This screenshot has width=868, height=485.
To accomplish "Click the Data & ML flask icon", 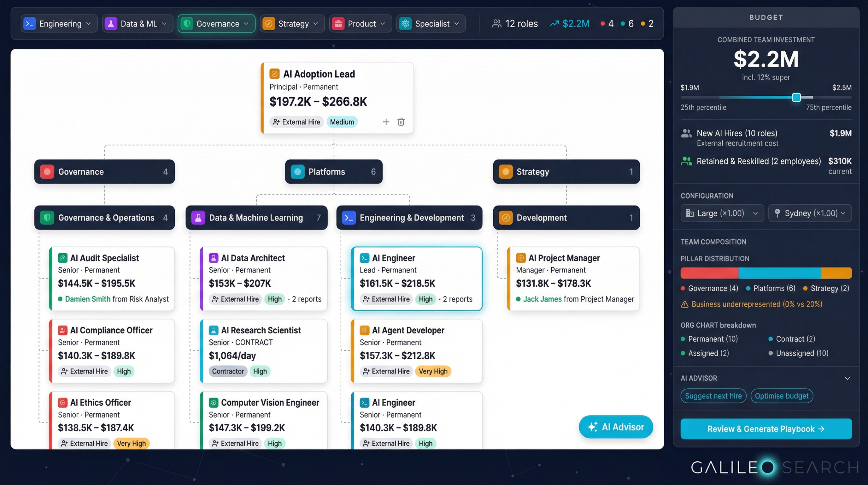I will point(111,23).
